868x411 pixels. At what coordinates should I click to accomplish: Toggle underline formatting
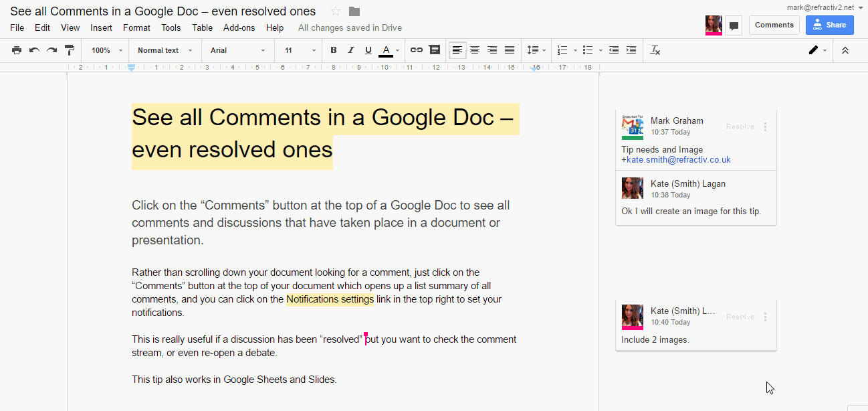pos(368,50)
